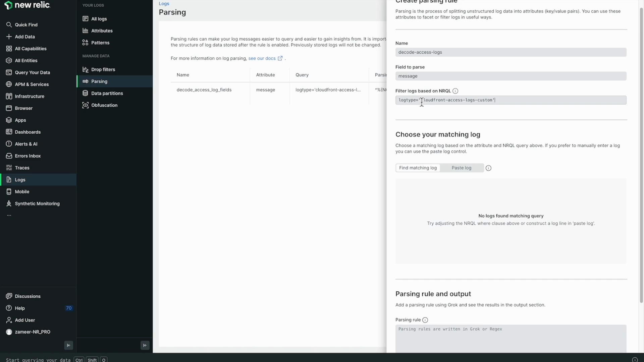Open Logs in main navigation

tap(38, 180)
